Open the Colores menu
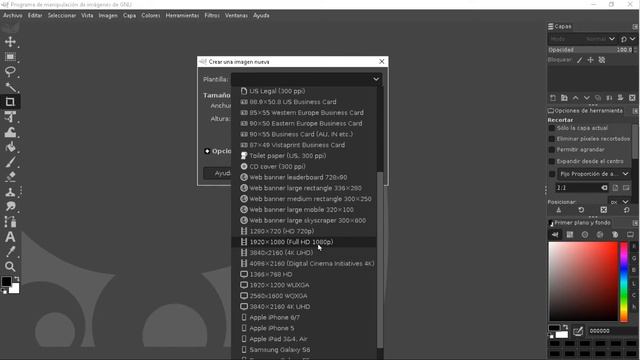The width and height of the screenshot is (640, 360). [151, 16]
